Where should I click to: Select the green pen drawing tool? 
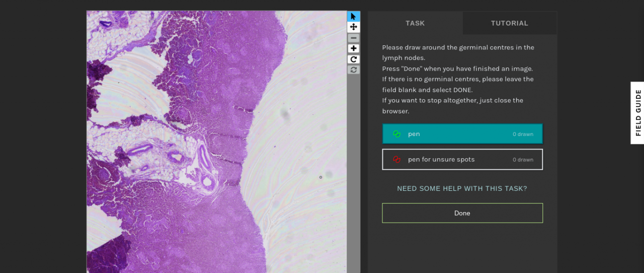point(462,134)
